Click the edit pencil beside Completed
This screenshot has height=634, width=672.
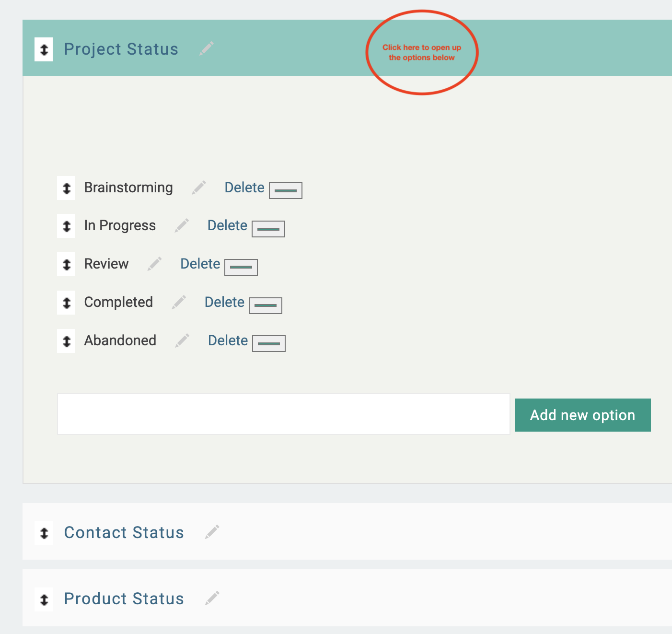(179, 302)
